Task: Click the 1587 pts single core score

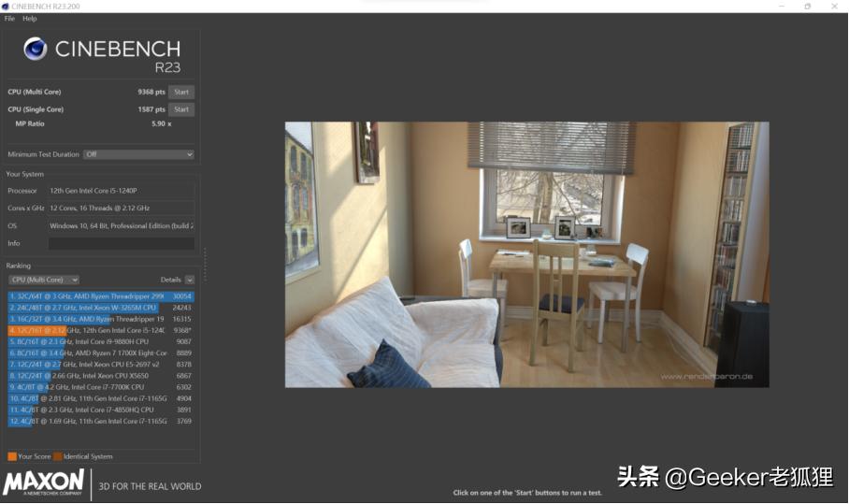Action: 151,109
